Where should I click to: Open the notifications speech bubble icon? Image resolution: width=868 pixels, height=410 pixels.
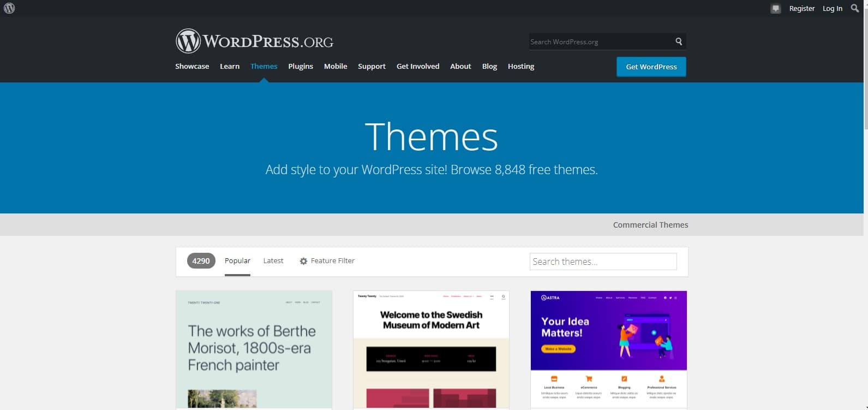tap(775, 9)
